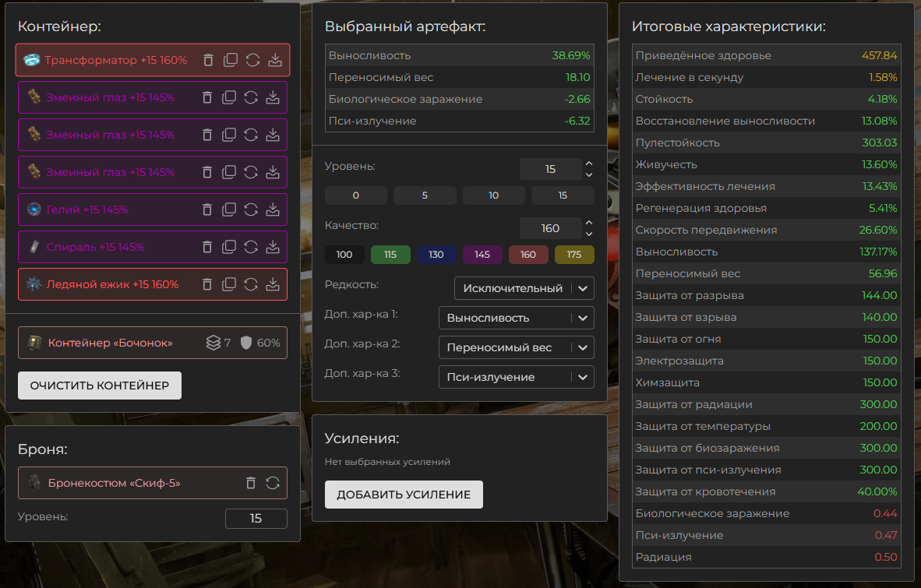Viewport: 921px width, 588px height.
Task: Select the Гелий +15 145% row name
Action: (87, 209)
